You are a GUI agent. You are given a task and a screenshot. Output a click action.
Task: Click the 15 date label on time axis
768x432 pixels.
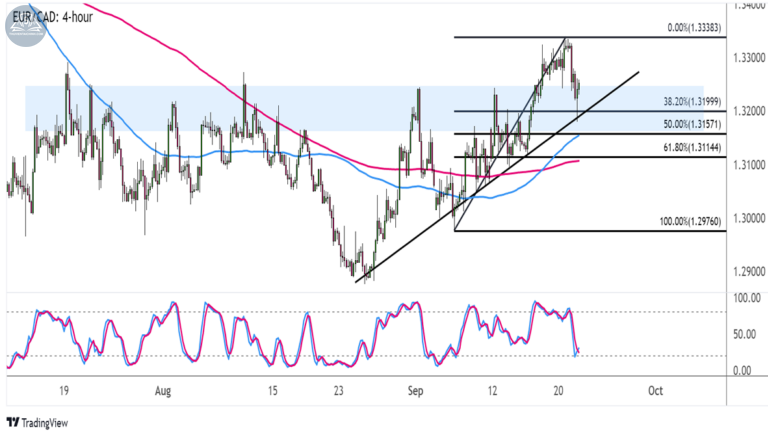pyautogui.click(x=272, y=391)
